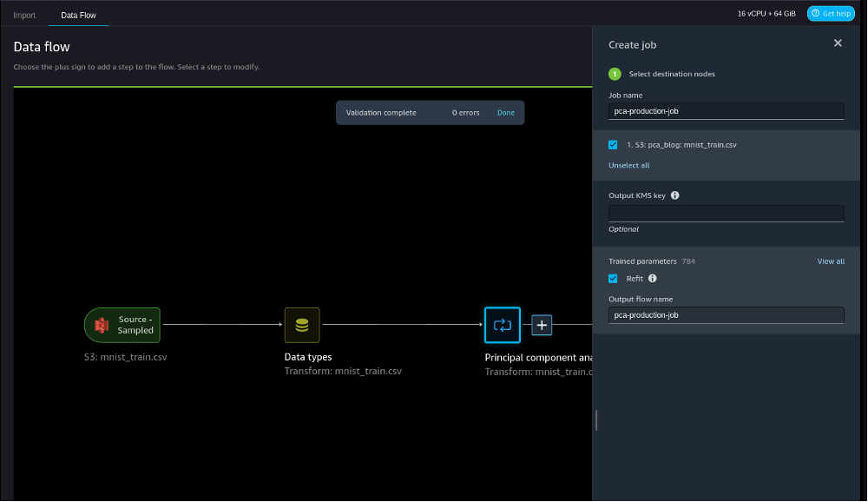Click the Get help button
This screenshot has width=868, height=502.
click(x=831, y=13)
